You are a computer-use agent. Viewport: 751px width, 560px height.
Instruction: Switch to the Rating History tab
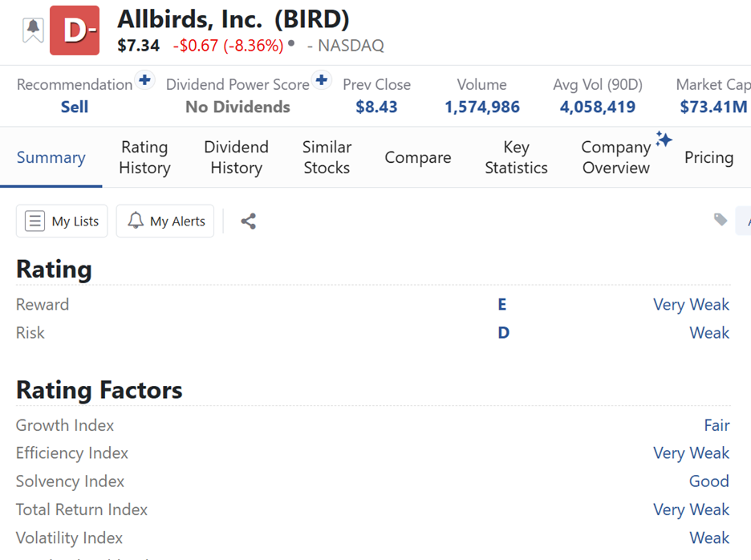(144, 157)
